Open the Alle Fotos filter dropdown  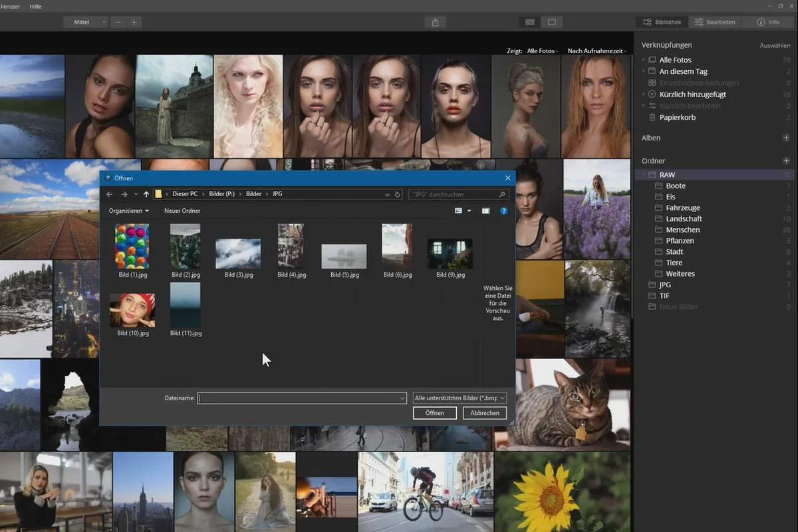click(542, 51)
